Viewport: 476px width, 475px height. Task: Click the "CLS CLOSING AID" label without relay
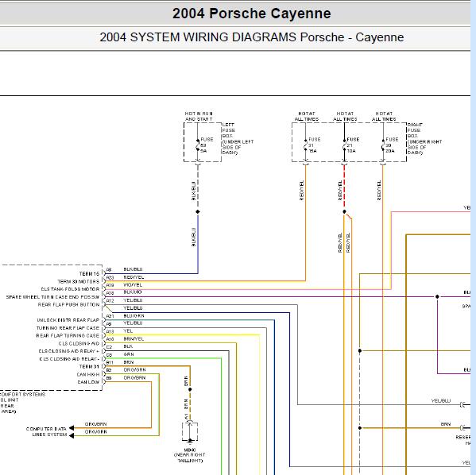(79, 344)
